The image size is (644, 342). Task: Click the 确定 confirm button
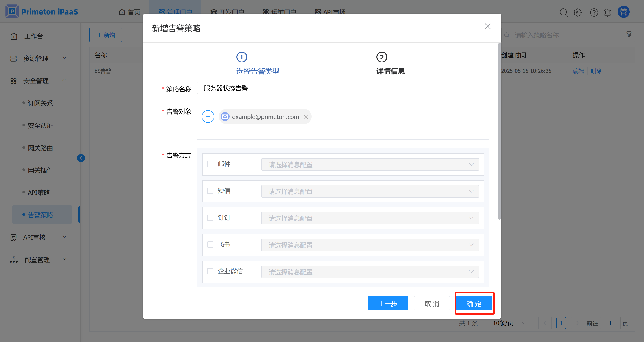(474, 304)
